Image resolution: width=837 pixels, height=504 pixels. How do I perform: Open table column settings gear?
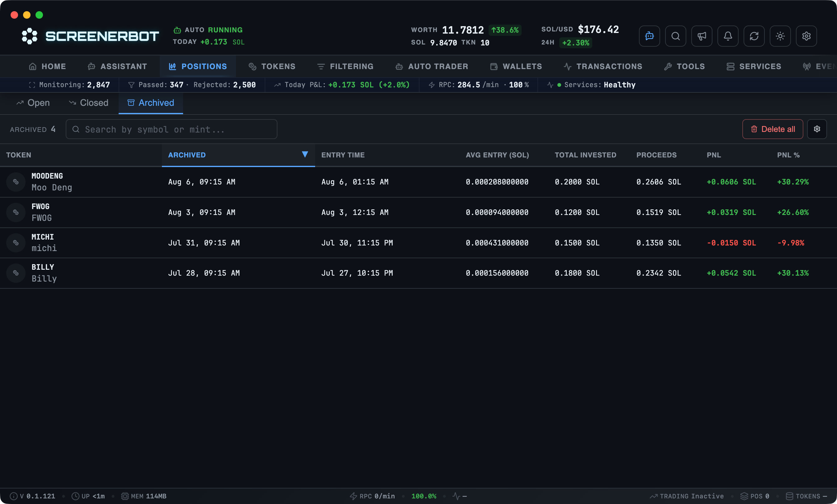(817, 129)
